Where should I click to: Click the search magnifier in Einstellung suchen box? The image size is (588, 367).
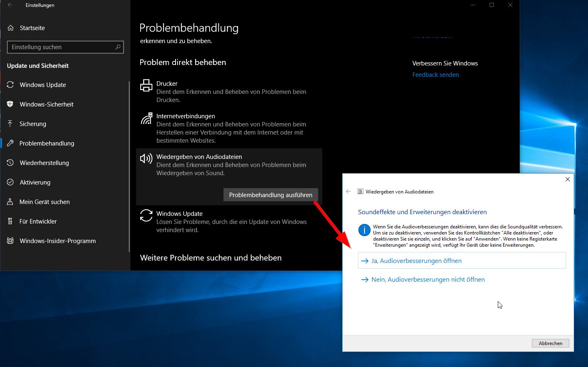pos(118,47)
